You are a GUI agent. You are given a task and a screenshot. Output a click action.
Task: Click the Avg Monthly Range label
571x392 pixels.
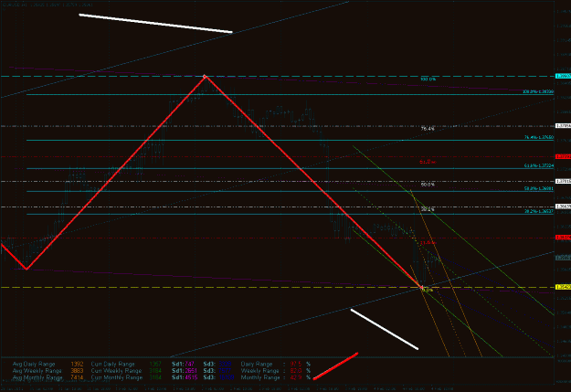pyautogui.click(x=37, y=377)
